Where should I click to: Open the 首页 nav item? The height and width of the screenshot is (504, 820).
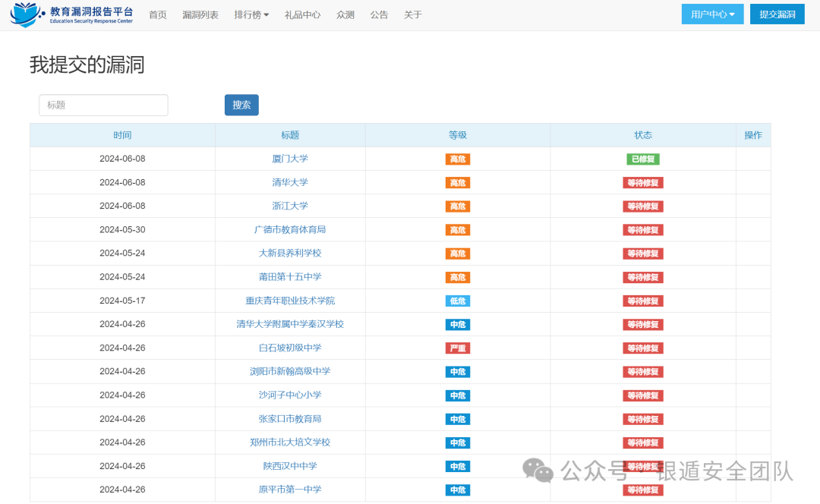coord(157,14)
